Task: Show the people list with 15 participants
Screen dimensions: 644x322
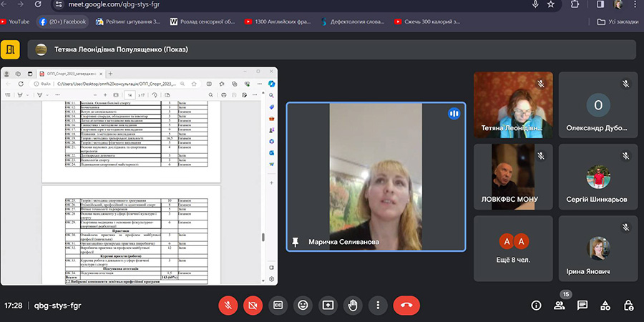Action: (559, 305)
